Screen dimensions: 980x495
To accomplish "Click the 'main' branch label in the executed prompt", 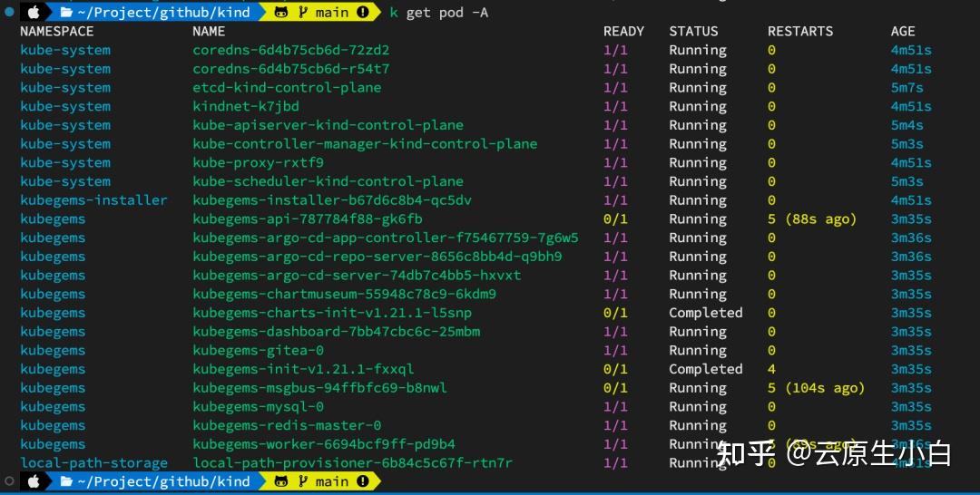I will tap(331, 12).
